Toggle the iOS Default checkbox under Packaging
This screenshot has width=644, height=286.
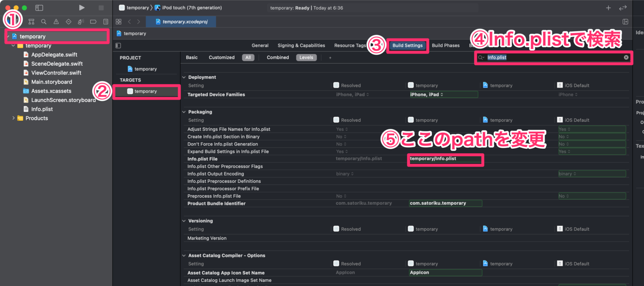pyautogui.click(x=559, y=120)
